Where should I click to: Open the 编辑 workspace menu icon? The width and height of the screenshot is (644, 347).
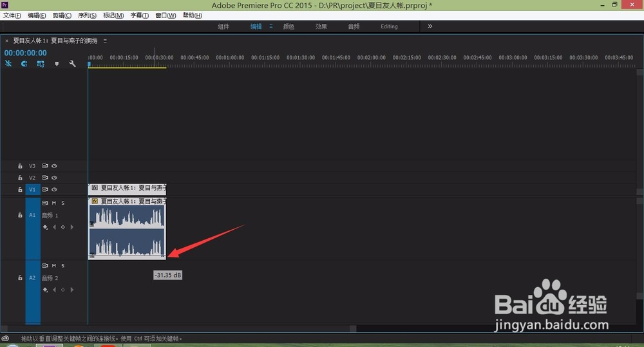tap(271, 26)
